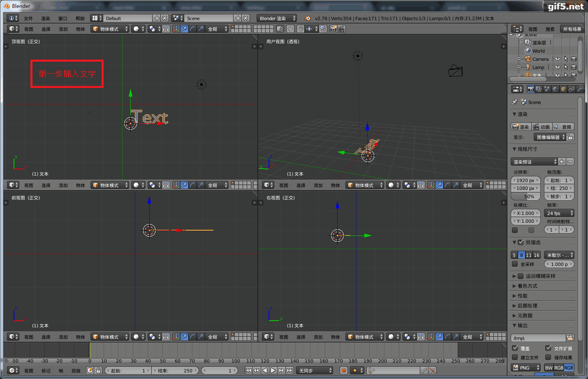Click the Camera icon in the outliner
This screenshot has width=588, height=379.
pos(528,59)
